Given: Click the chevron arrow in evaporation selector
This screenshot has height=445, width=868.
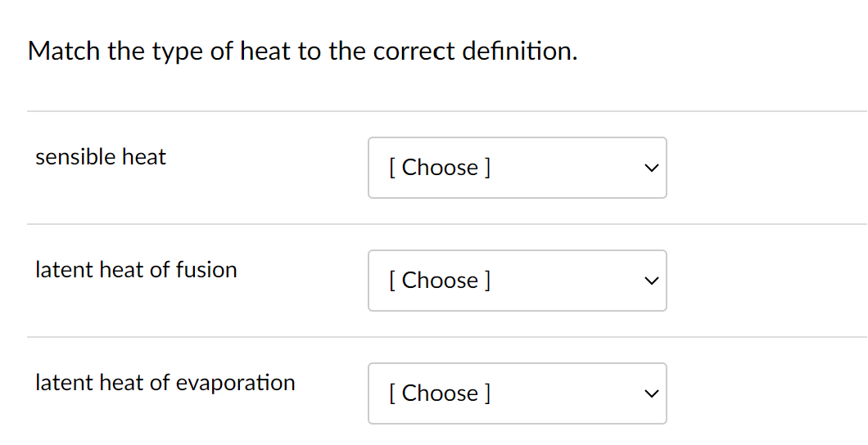Looking at the screenshot, I should [x=650, y=393].
